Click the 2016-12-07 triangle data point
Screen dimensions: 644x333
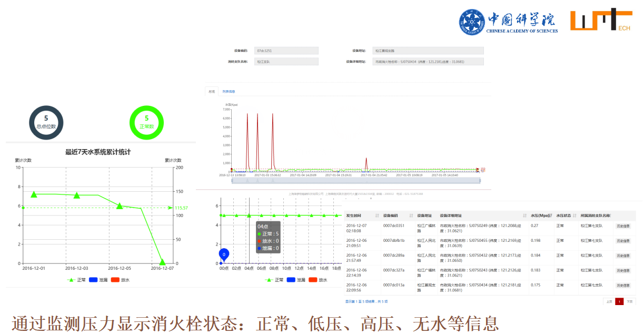point(162,262)
